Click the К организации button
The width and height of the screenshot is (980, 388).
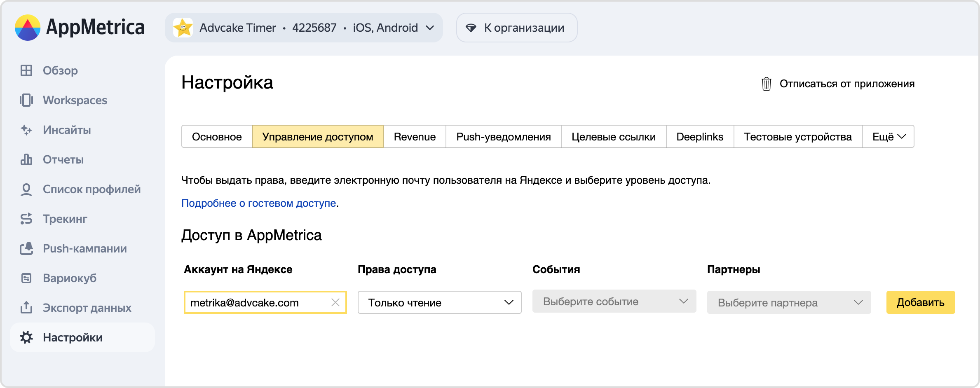point(517,28)
